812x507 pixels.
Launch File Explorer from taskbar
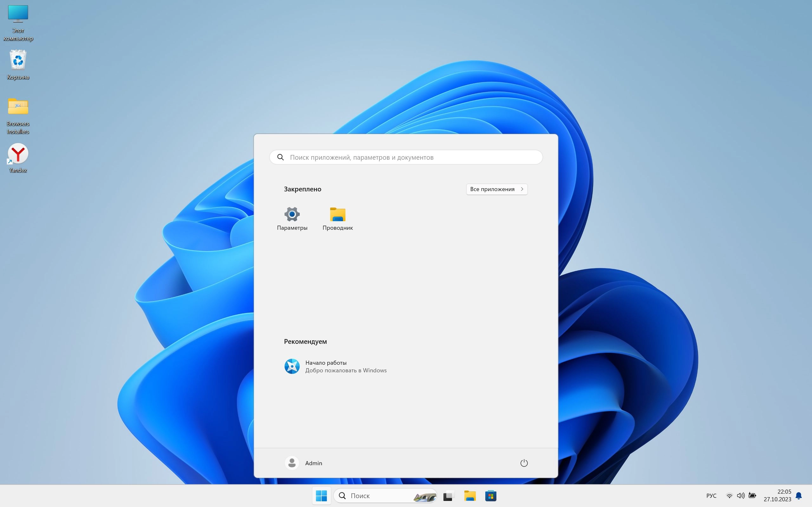[x=470, y=496]
